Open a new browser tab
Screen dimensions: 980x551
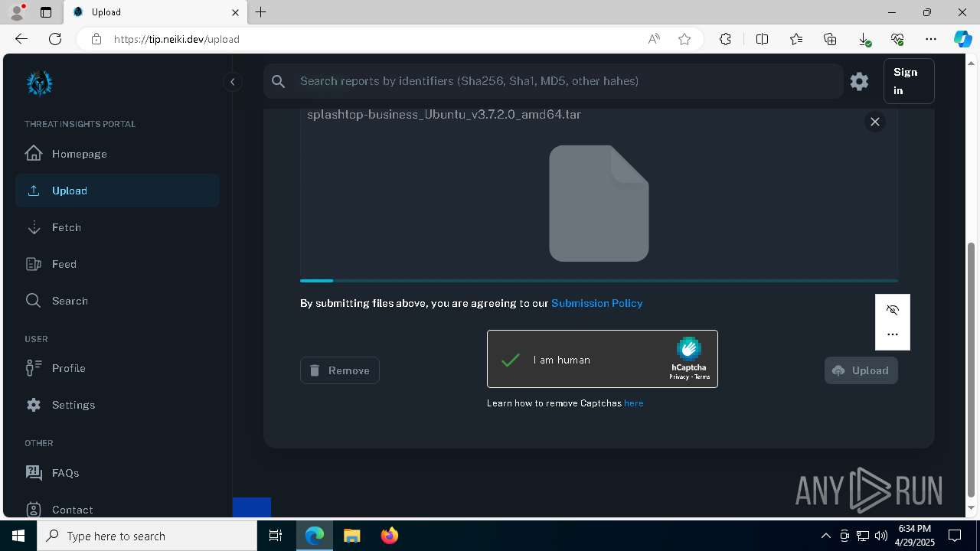261,12
